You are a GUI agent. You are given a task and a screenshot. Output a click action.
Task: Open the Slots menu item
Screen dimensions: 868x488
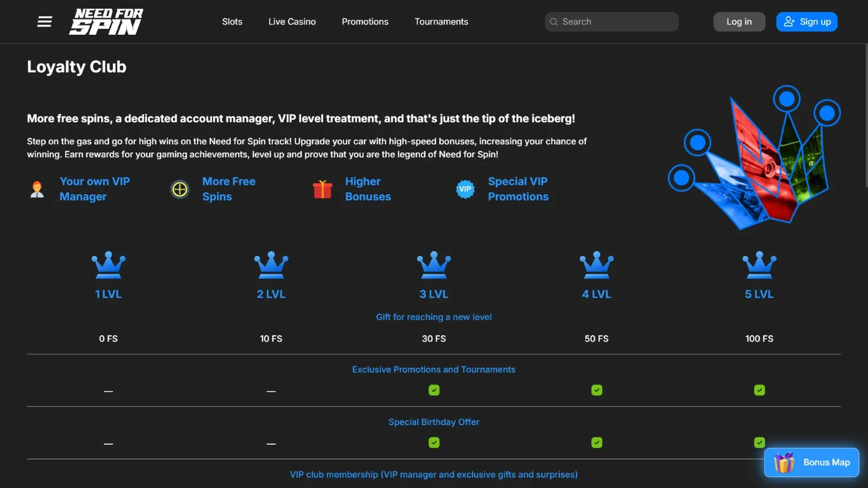click(232, 22)
